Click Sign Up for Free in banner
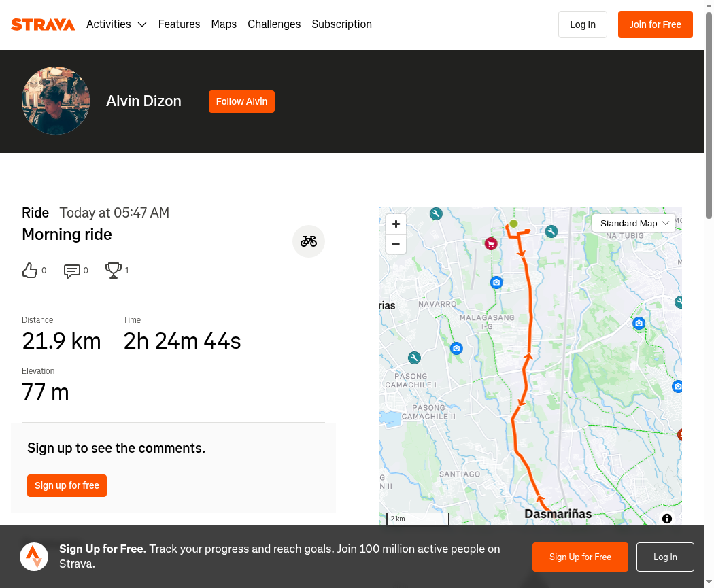Image resolution: width=714 pixels, height=588 pixels. coord(580,557)
